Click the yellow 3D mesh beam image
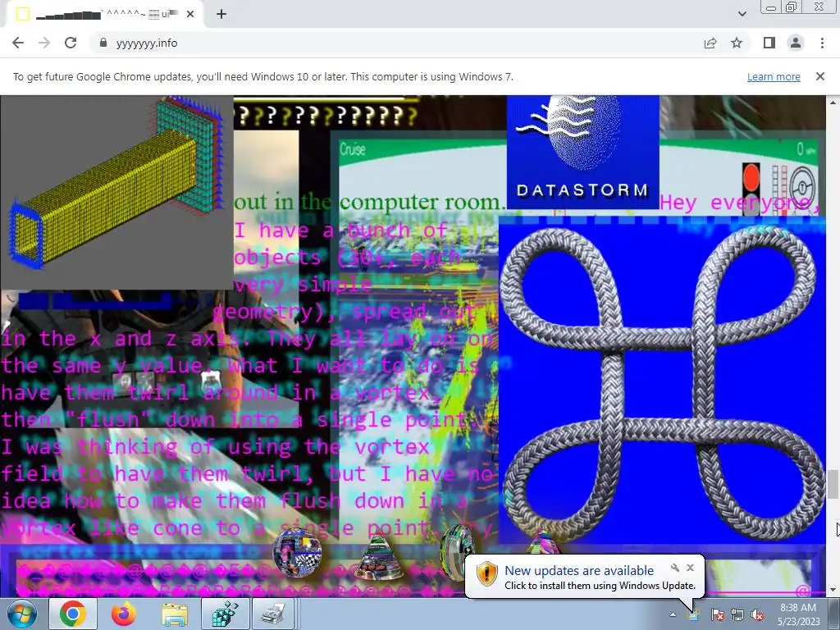The height and width of the screenshot is (630, 840). tap(116, 192)
